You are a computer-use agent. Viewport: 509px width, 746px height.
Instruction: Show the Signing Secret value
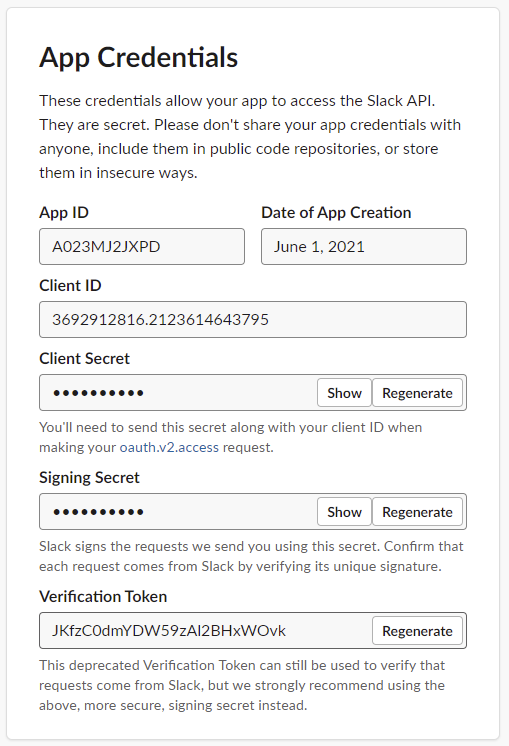point(344,512)
